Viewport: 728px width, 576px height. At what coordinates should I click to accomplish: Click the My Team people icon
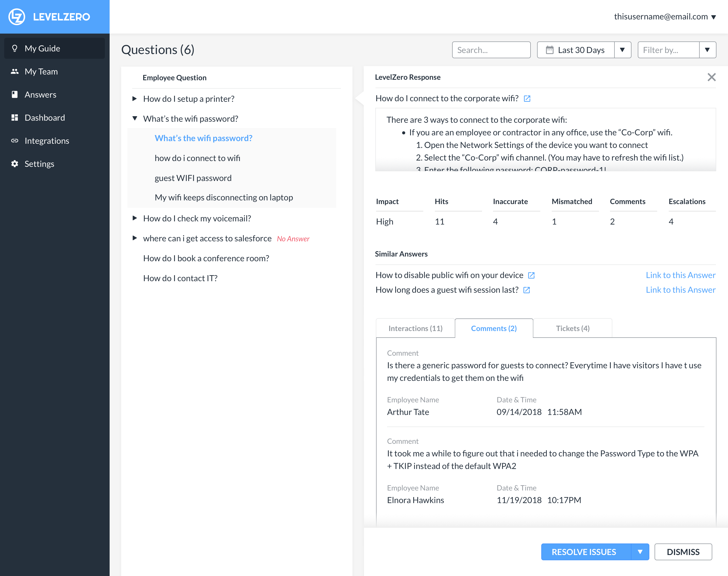(x=14, y=71)
